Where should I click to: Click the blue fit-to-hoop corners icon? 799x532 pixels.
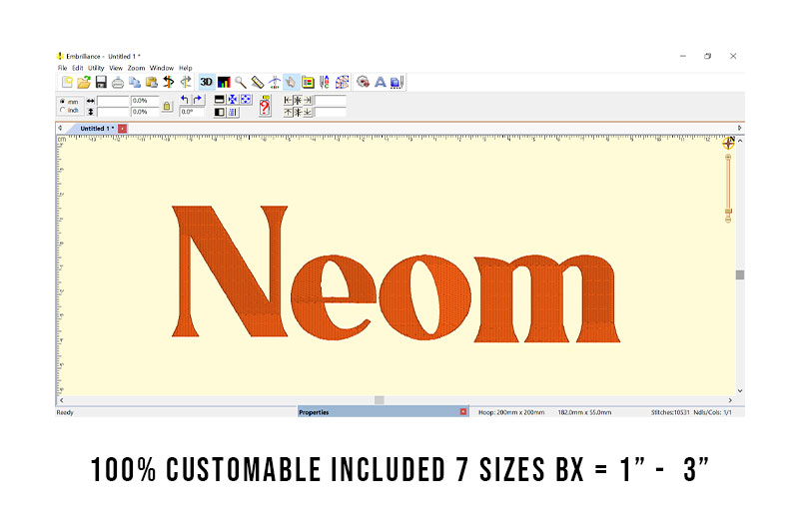tap(246, 99)
